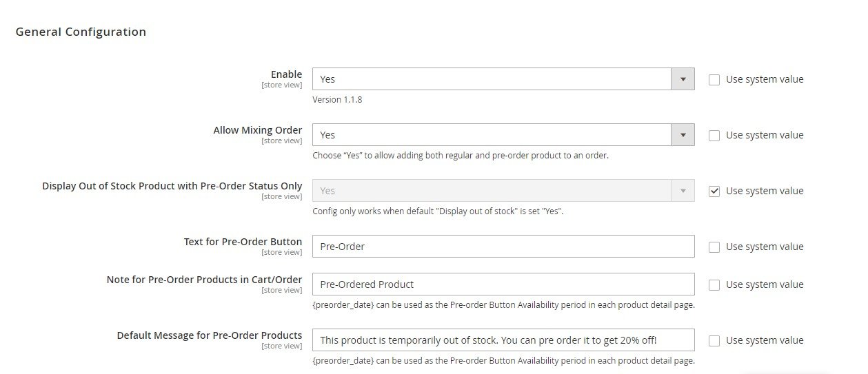Click the 'Note for Pre-Order Products in Cart/Order' label
The width and height of the screenshot is (868, 374).
click(204, 280)
